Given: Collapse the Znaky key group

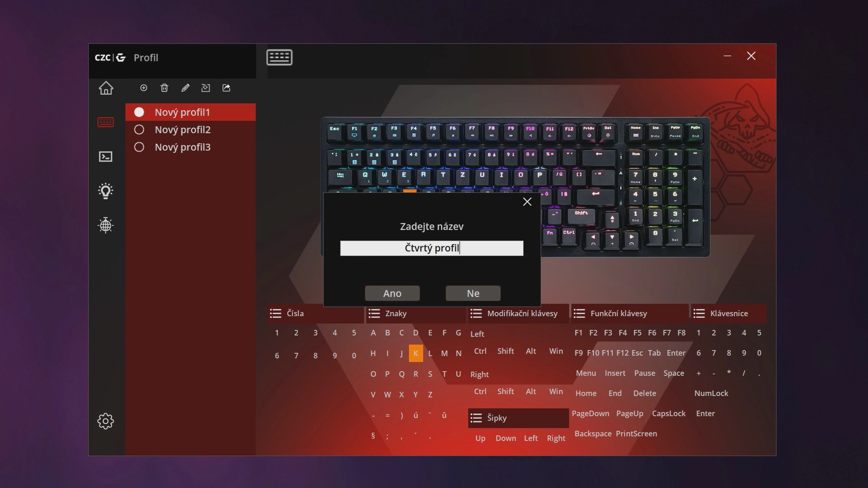Looking at the screenshot, I should click(374, 314).
